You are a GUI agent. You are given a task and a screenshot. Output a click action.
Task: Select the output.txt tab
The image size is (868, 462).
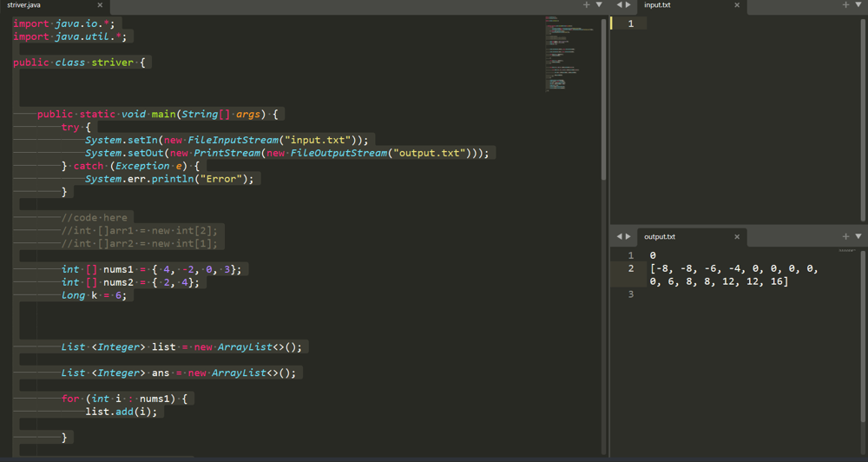(660, 236)
